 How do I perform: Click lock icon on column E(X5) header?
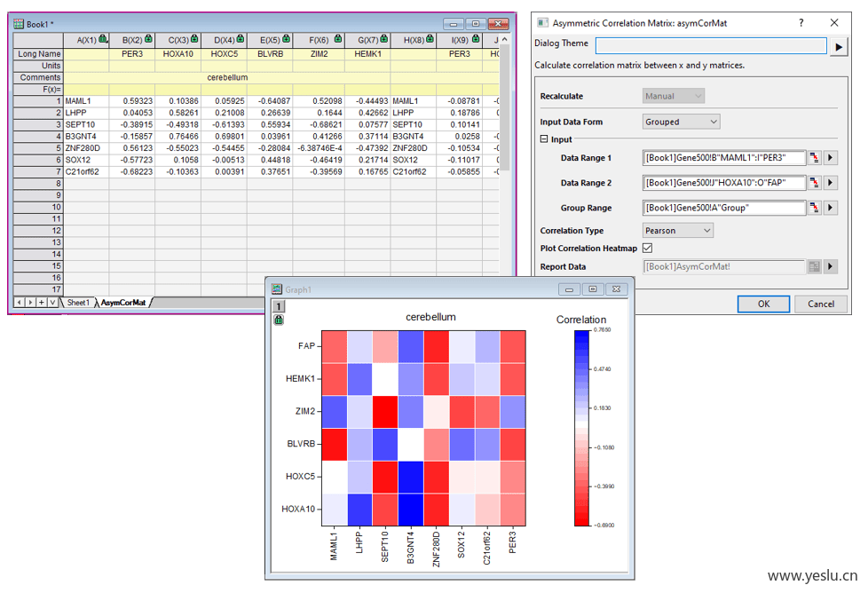[286, 39]
